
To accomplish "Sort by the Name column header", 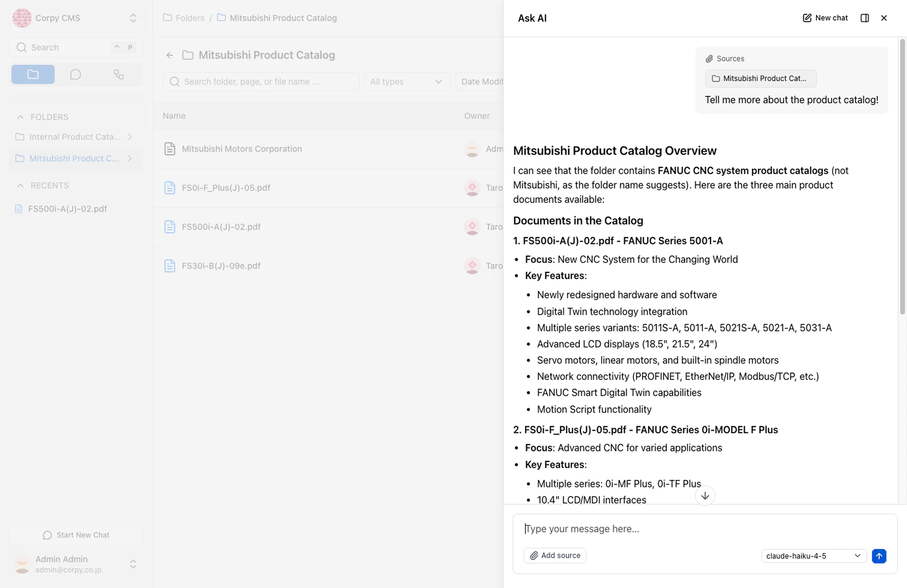I will coord(174,116).
